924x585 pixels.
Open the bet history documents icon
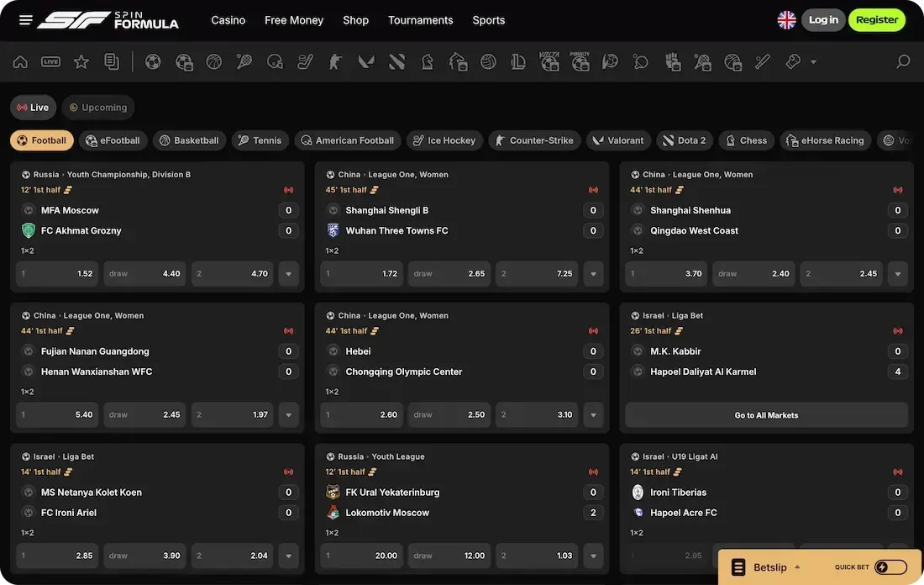point(112,61)
